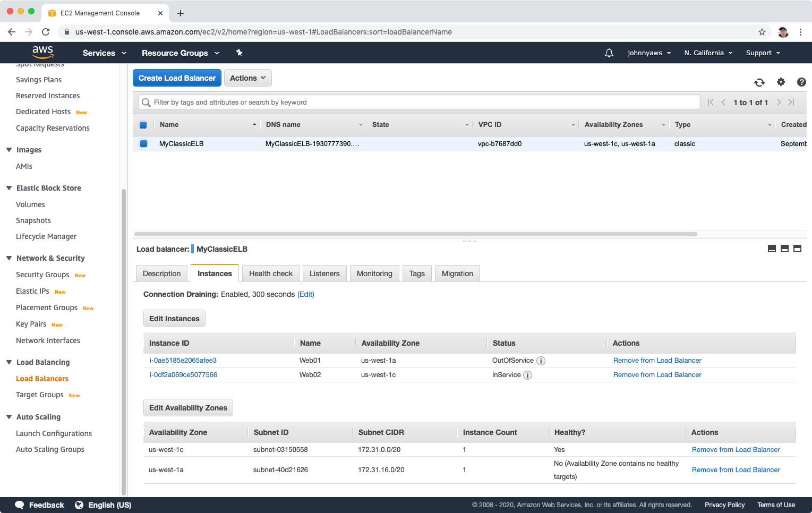Open the Resource Groups dropdown
The width and height of the screenshot is (812, 513).
tap(181, 53)
